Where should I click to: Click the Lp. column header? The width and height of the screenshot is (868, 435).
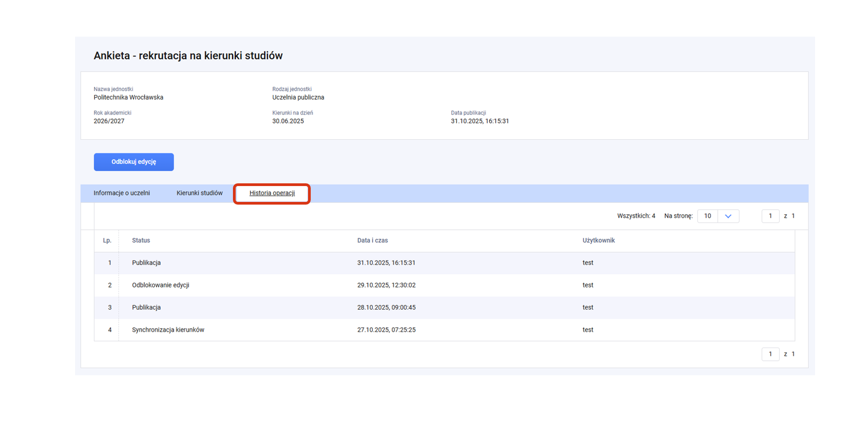[x=107, y=241]
